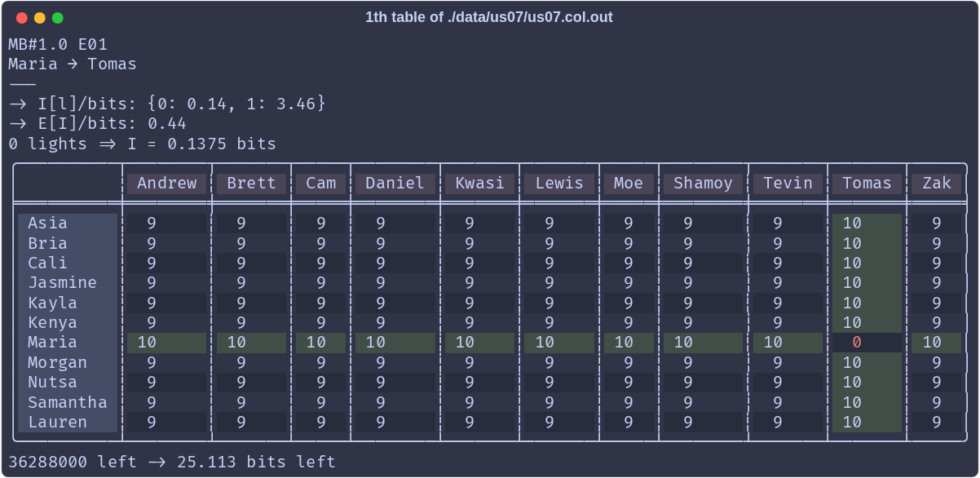This screenshot has width=980, height=478.
Task: Click the 10 in Lauren/Tomas cell
Action: (852, 423)
